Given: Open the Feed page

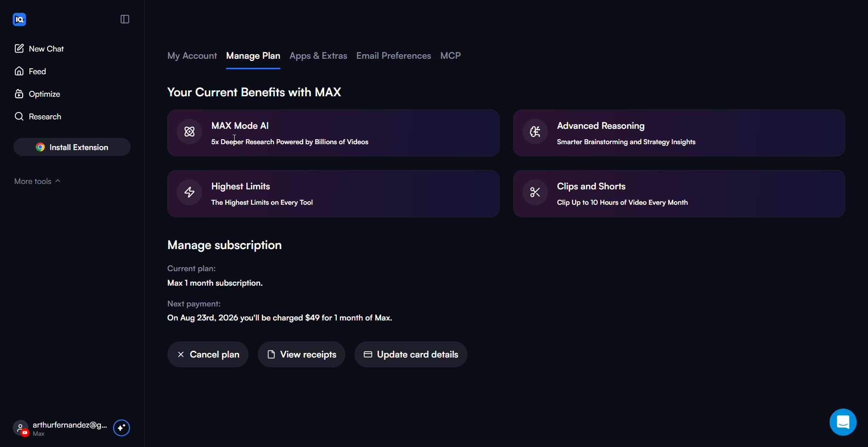Looking at the screenshot, I should [x=30, y=71].
